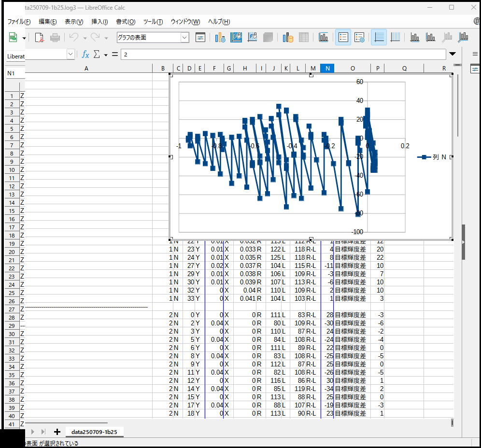The image size is (481, 448).
Task: Open the Legend settings icon
Action: (x=359, y=38)
